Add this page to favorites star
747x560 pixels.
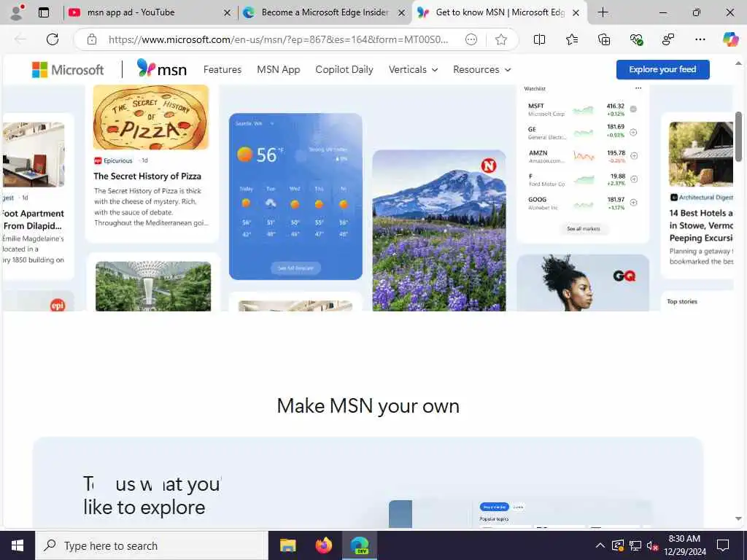[500, 39]
